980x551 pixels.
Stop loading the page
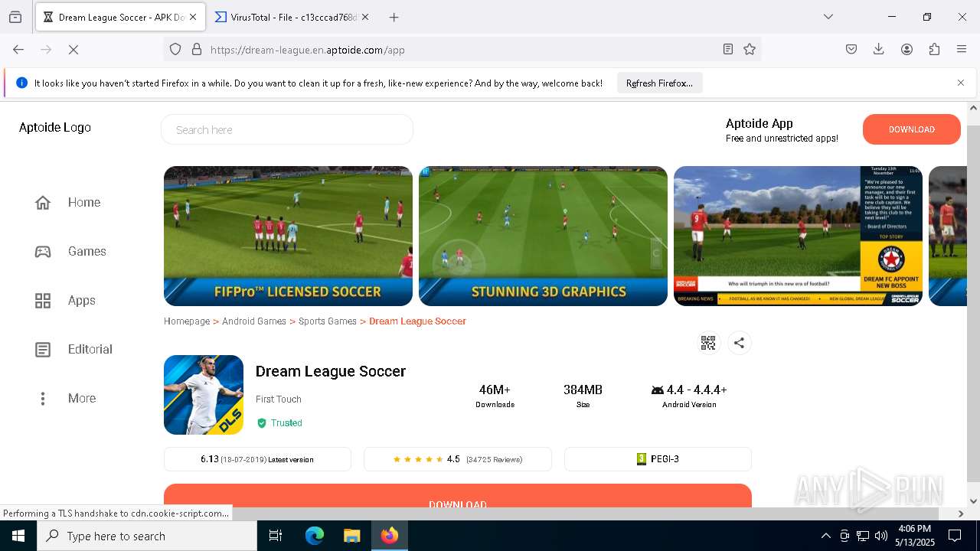point(73,49)
